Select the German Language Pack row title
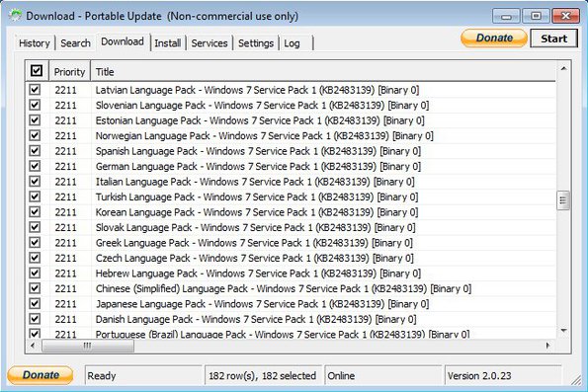Image resolution: width=588 pixels, height=392 pixels. (x=258, y=167)
